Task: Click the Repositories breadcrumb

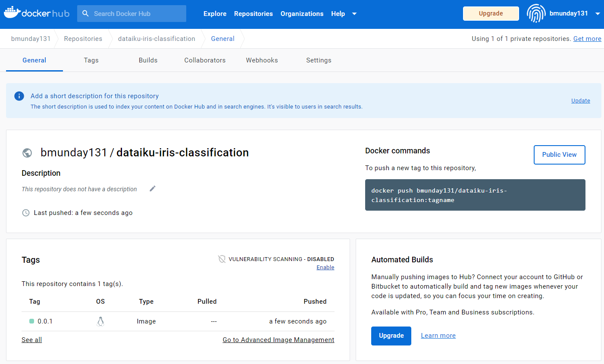Action: click(83, 39)
